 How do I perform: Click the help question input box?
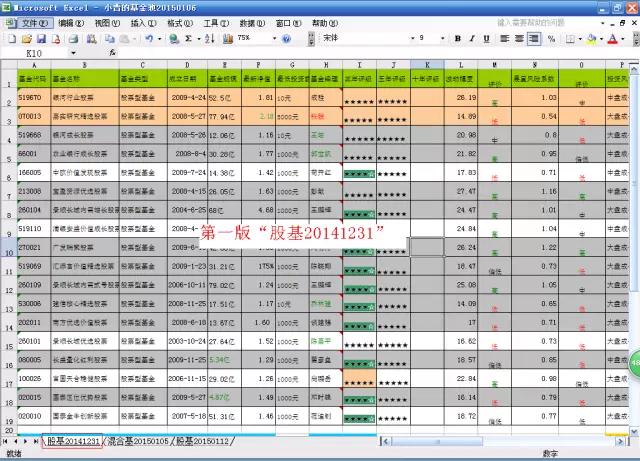pyautogui.click(x=545, y=23)
